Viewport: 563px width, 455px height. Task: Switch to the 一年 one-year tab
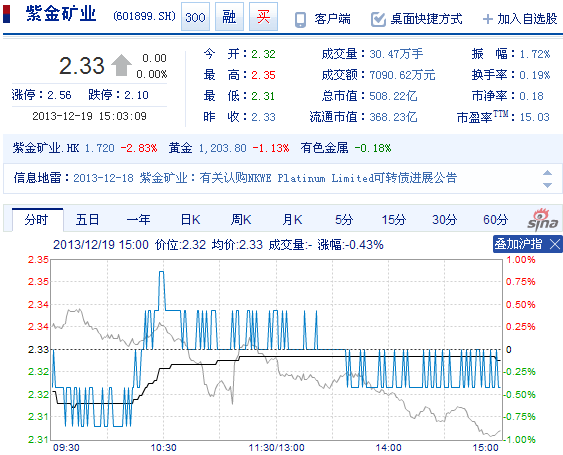[x=138, y=220]
